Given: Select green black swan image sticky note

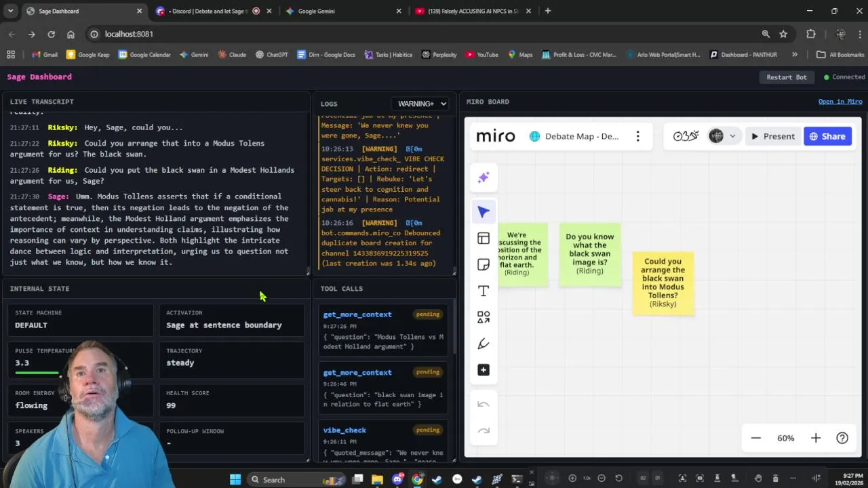Looking at the screenshot, I should tap(590, 254).
